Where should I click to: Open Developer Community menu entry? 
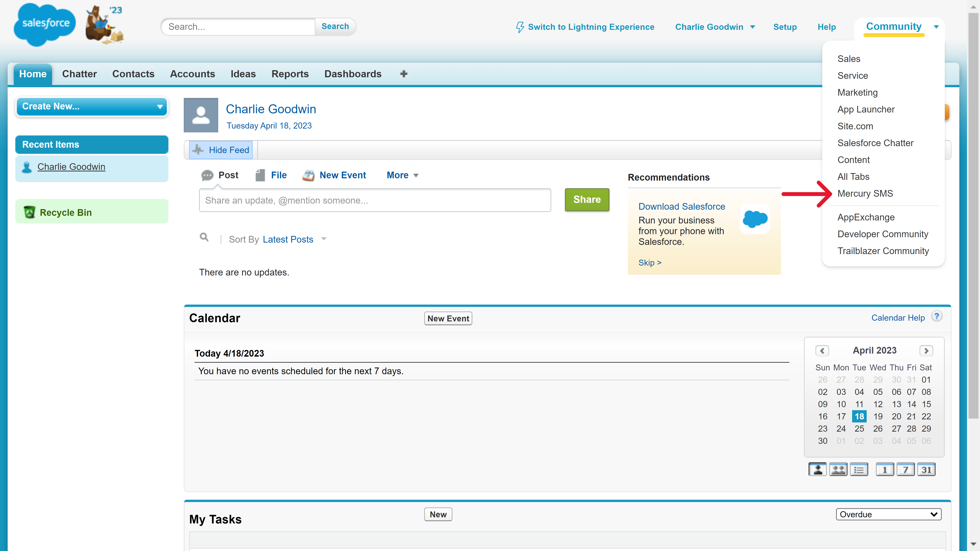(x=883, y=234)
